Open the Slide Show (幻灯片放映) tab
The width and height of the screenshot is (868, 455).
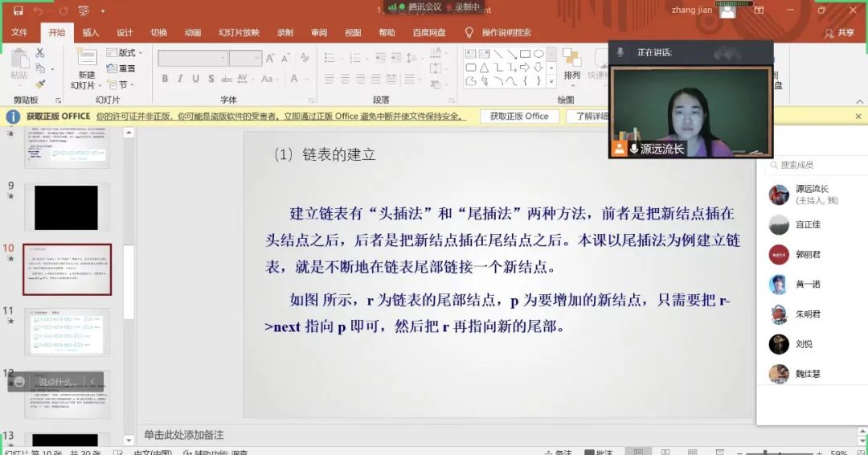click(239, 33)
